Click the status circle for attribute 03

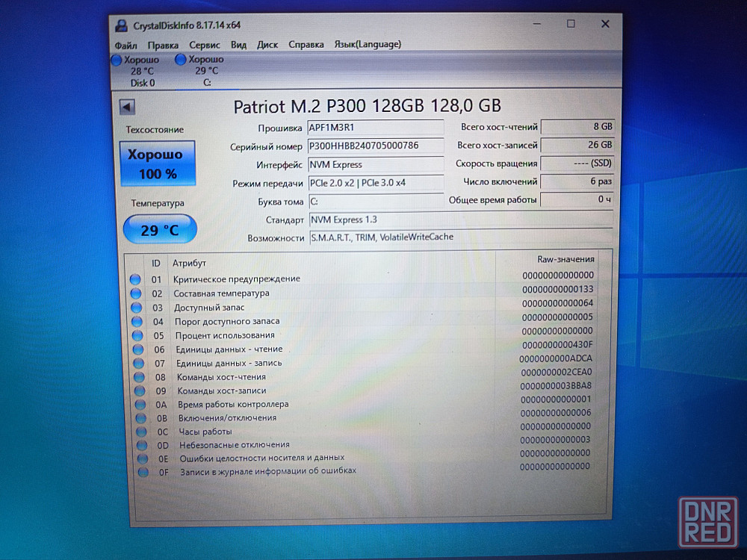tap(136, 307)
